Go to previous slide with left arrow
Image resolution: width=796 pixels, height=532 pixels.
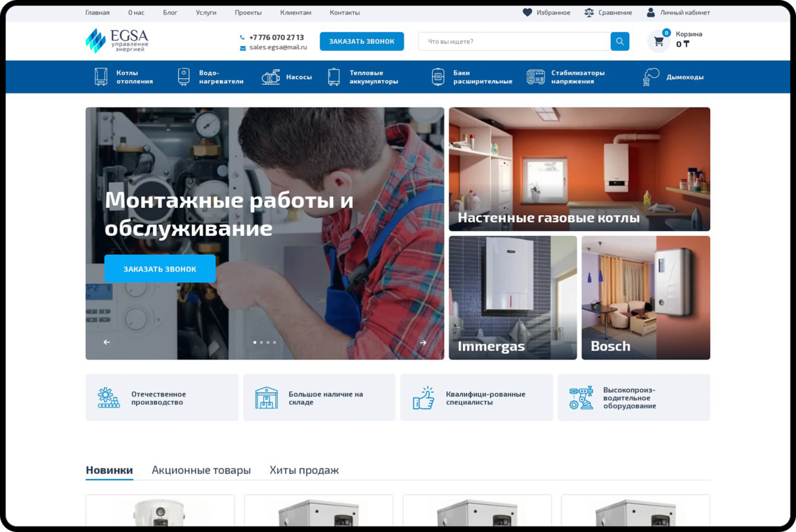coord(107,342)
